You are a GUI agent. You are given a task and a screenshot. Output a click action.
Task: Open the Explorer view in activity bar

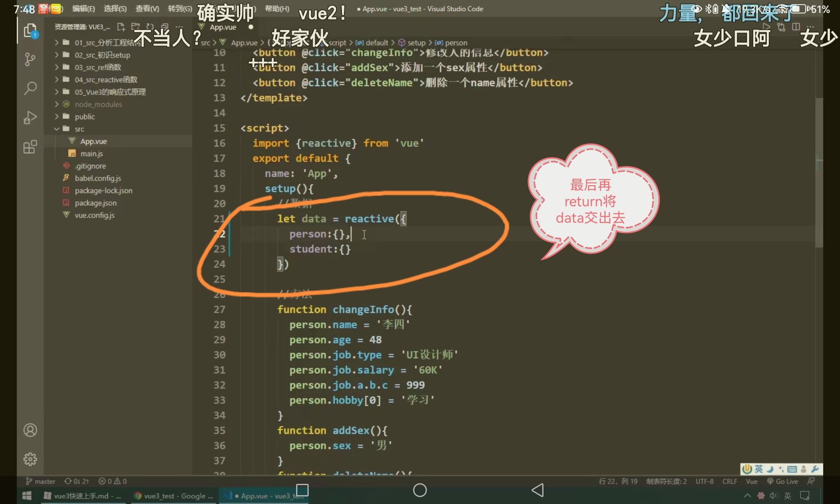(30, 31)
